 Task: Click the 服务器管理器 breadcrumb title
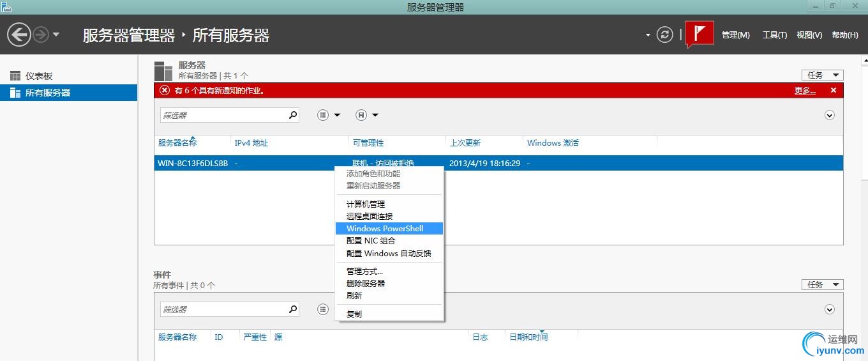[129, 35]
